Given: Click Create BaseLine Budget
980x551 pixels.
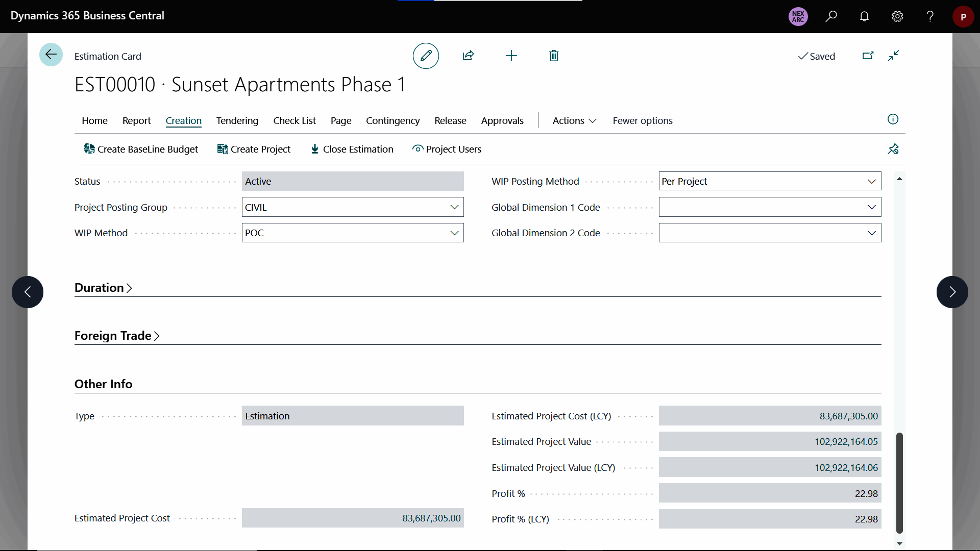Looking at the screenshot, I should (141, 149).
